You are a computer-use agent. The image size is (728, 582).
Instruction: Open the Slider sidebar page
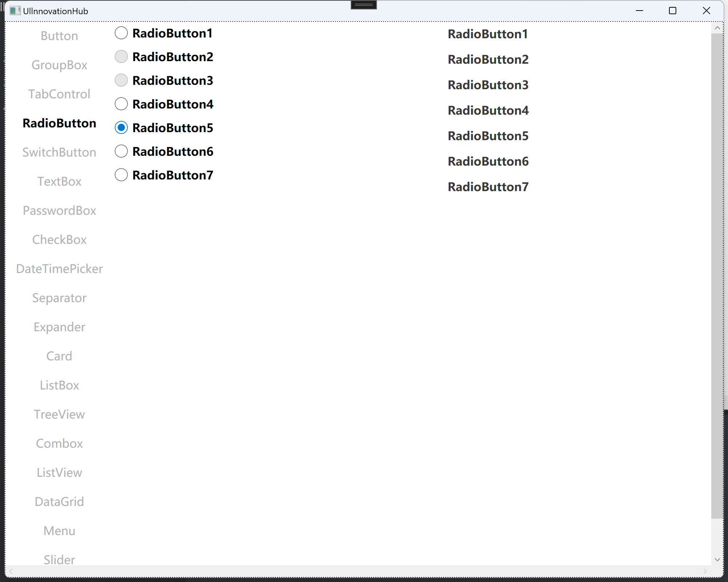[59, 560]
